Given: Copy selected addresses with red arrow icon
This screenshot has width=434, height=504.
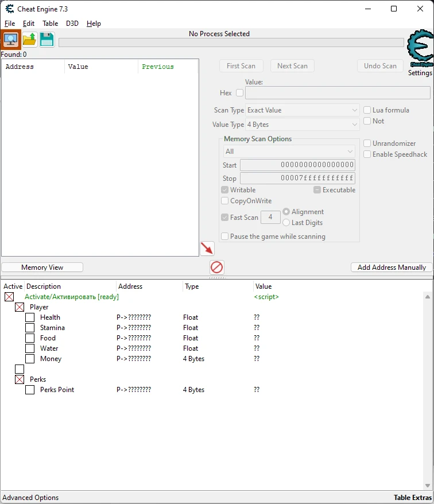Looking at the screenshot, I should point(207,249).
